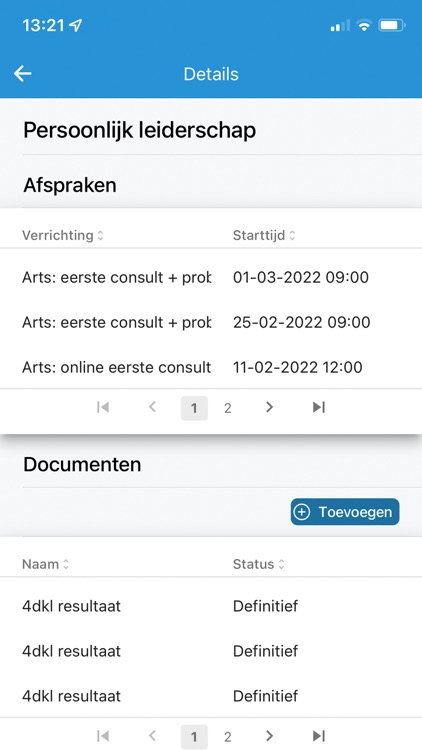
Task: Jump to last page of Afspraken table
Action: (x=319, y=407)
